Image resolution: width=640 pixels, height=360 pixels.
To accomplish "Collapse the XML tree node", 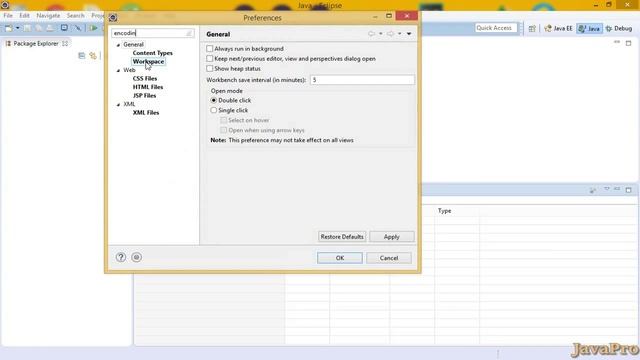I will 118,104.
